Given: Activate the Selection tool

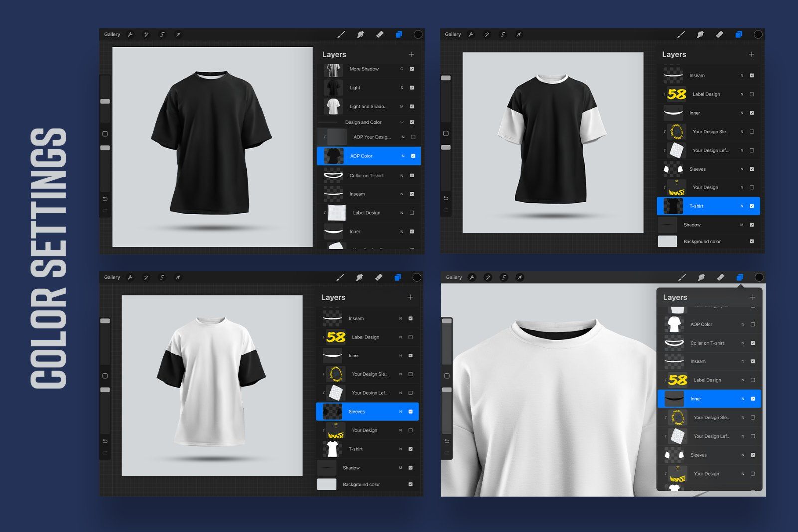Looking at the screenshot, I should tap(161, 34).
